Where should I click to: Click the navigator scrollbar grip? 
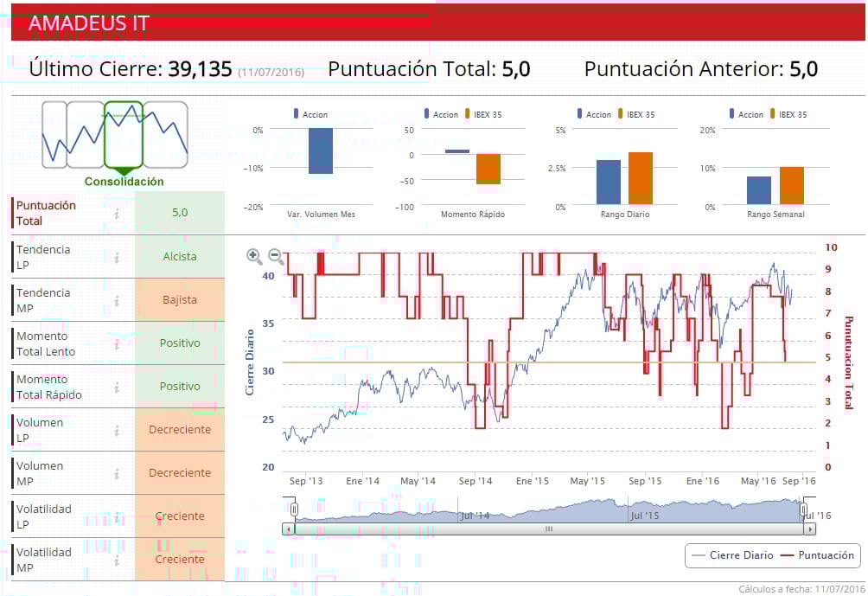coord(549,529)
